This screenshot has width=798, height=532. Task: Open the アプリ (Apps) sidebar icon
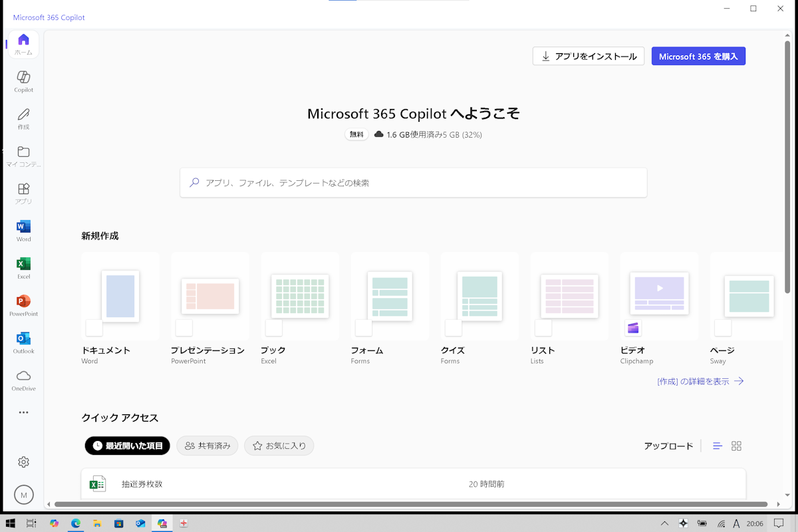point(23,194)
